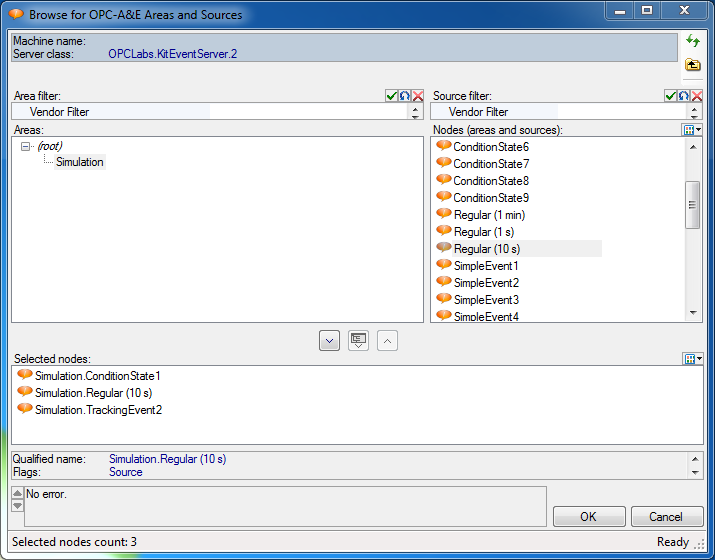Viewport: 715px width, 560px height.
Task: Reset the source filter with blue arrow
Action: point(684,96)
